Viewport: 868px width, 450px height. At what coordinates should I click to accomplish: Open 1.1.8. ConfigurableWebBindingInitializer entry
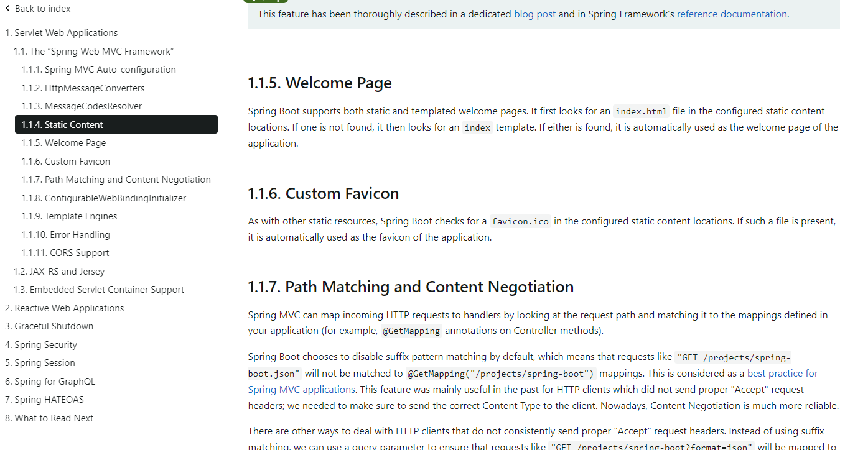tap(104, 198)
